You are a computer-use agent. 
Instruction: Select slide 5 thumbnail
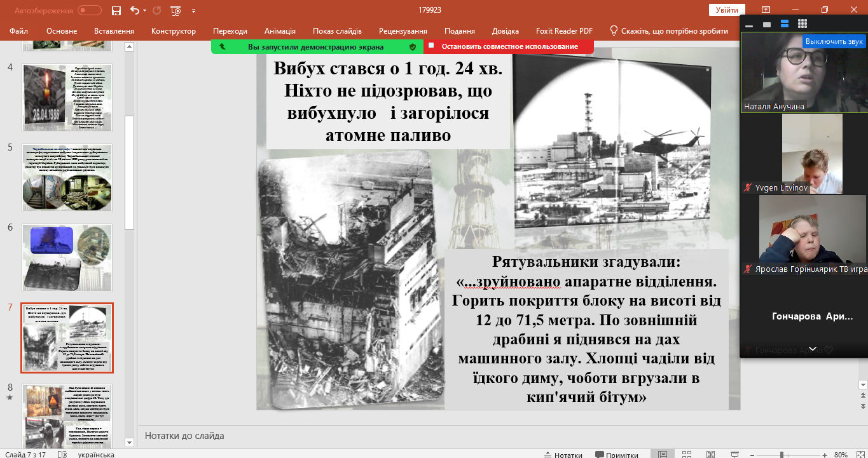tap(67, 177)
